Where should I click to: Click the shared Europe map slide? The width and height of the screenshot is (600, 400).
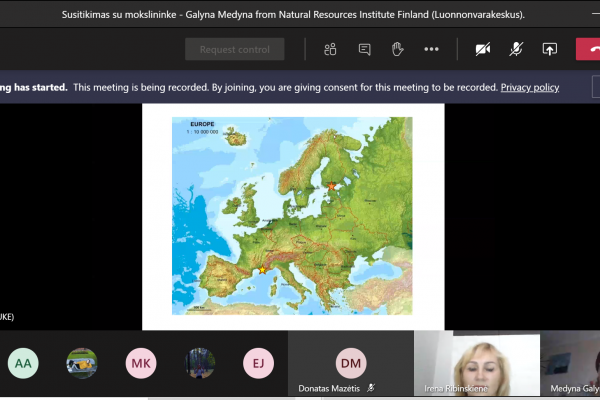(293, 217)
